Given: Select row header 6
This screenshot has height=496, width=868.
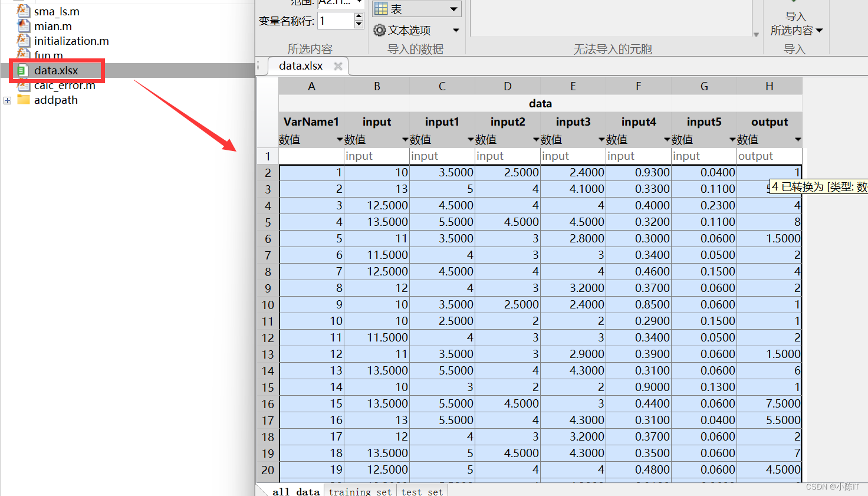Looking at the screenshot, I should pyautogui.click(x=268, y=239).
